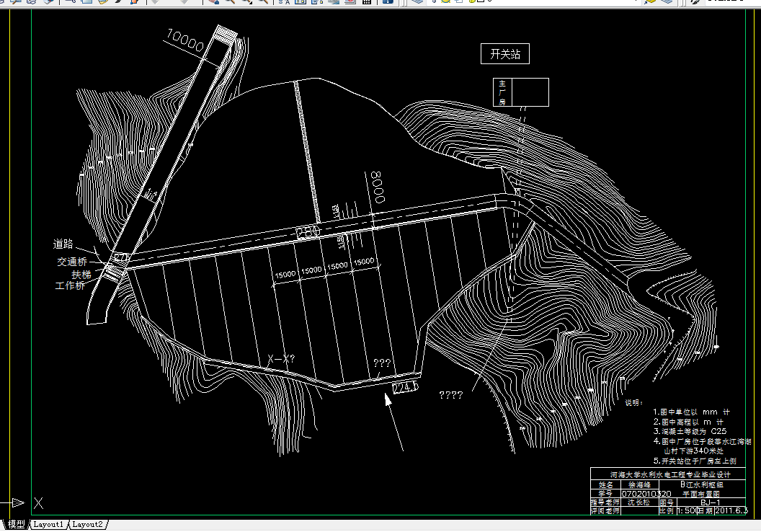
Task: Click the date 2011.6.3
Action: coord(731,510)
